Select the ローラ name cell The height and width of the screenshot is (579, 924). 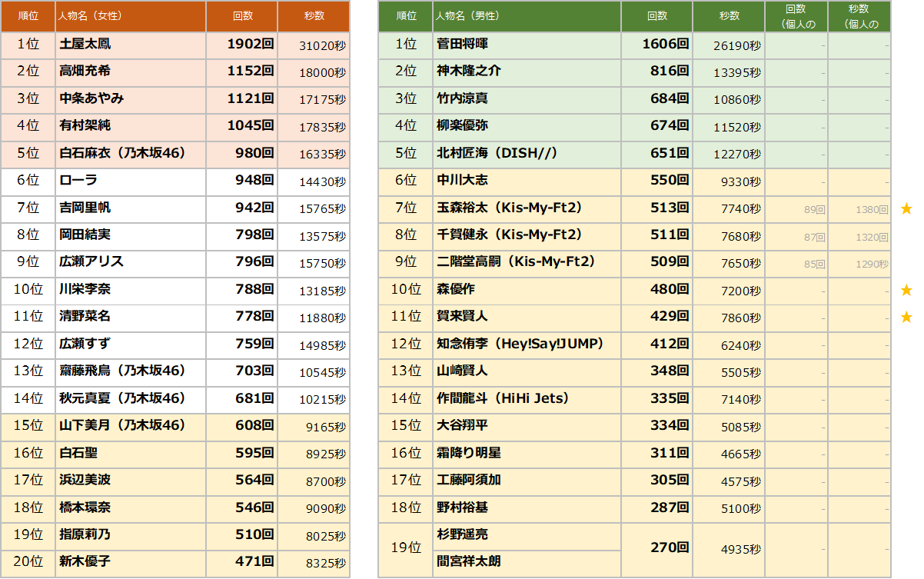pos(131,181)
